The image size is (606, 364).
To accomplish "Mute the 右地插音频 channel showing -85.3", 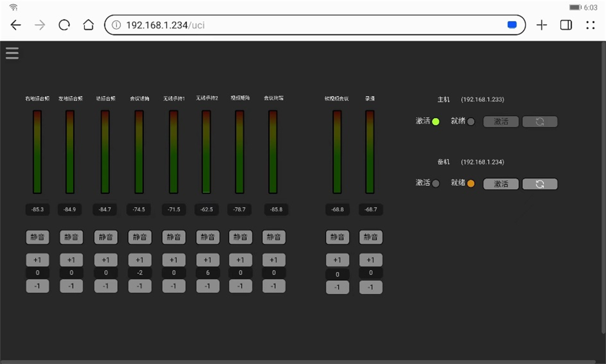I will [38, 237].
